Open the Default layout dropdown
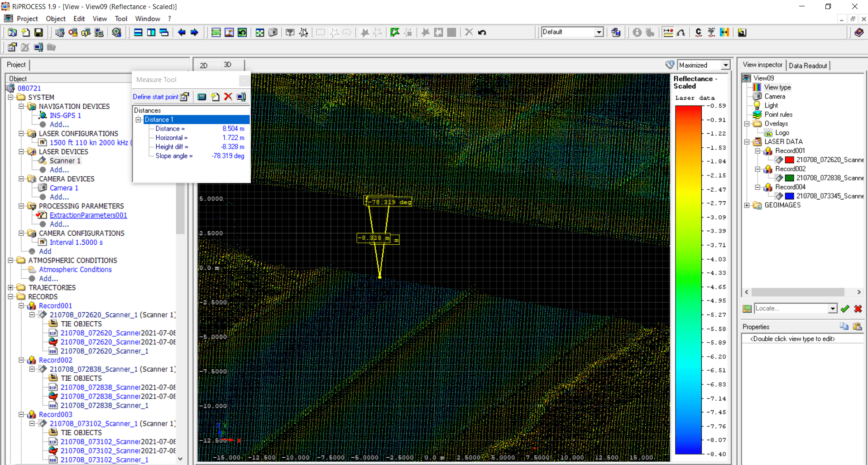This screenshot has width=868, height=465. click(599, 32)
